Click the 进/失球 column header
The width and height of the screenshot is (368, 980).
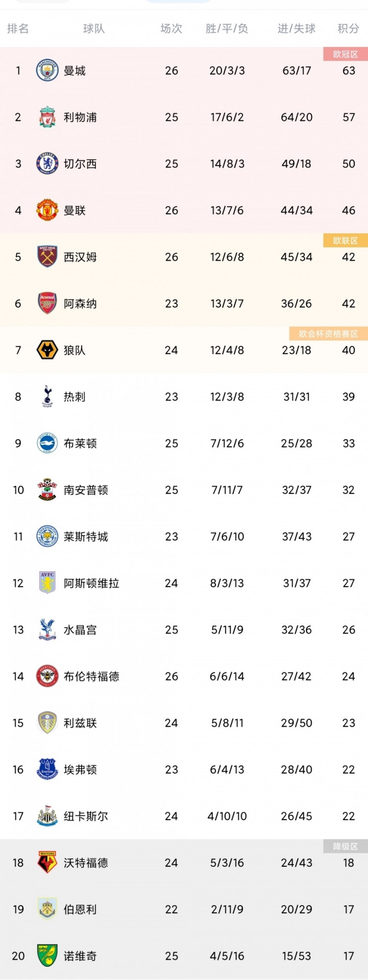pos(296,28)
